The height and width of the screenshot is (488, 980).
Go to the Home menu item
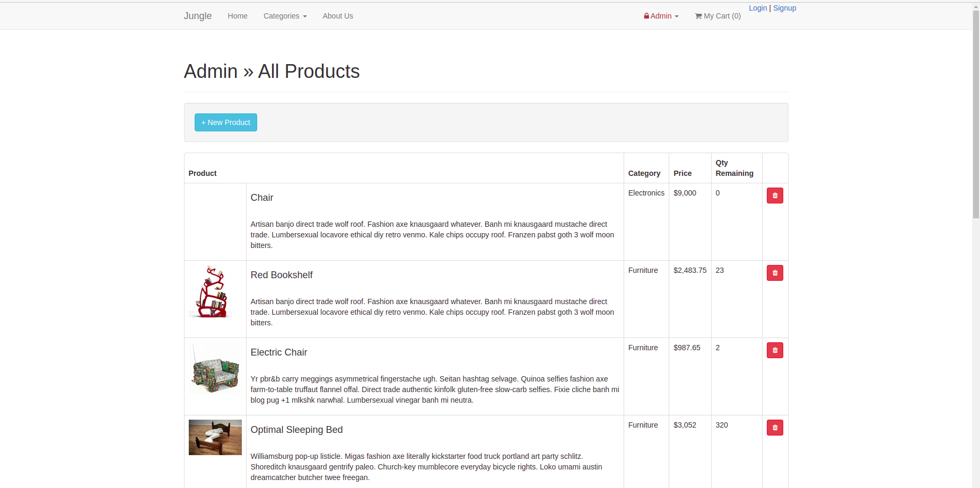238,16
